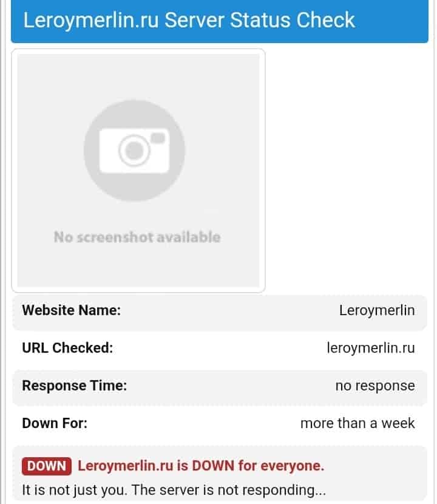437x504 pixels.
Task: Open the 'No screenshot available' thumbnail
Action: pos(138,171)
